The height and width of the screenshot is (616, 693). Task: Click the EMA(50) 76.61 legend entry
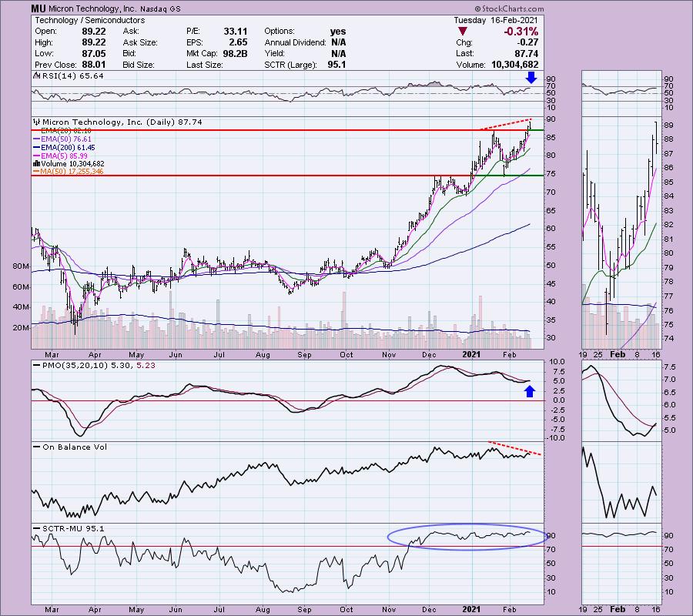point(66,139)
